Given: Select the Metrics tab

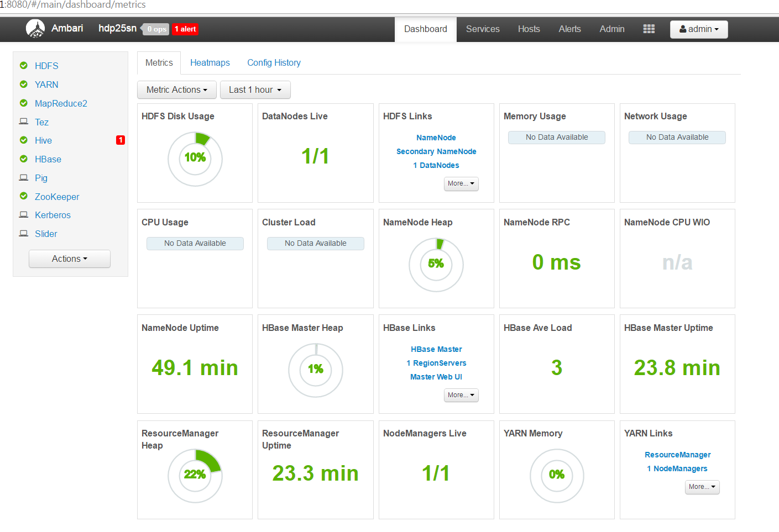Looking at the screenshot, I should tap(159, 63).
